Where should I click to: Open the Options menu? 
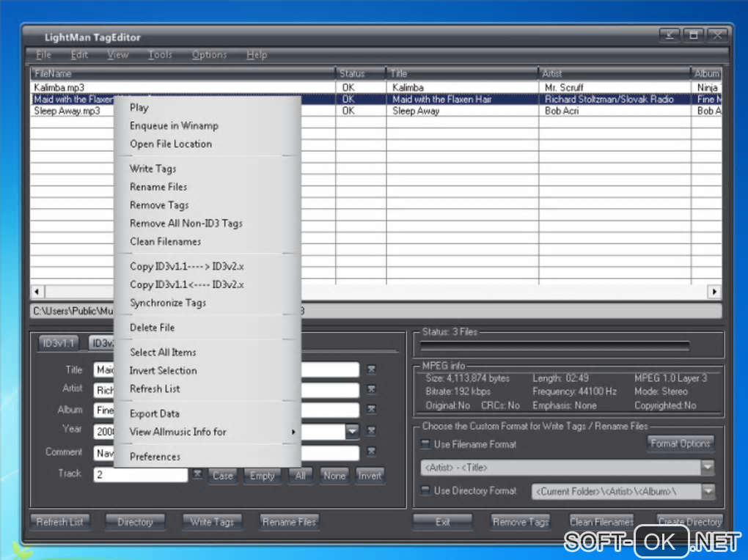(210, 54)
